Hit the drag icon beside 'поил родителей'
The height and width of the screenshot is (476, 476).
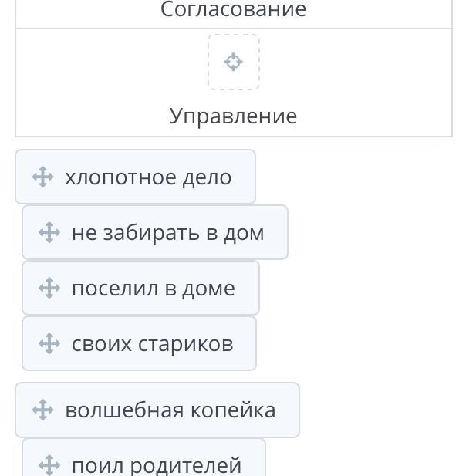point(49,464)
